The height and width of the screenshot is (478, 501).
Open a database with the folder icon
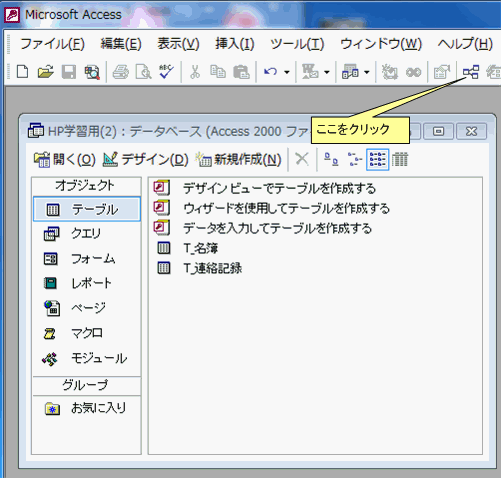[x=45, y=72]
